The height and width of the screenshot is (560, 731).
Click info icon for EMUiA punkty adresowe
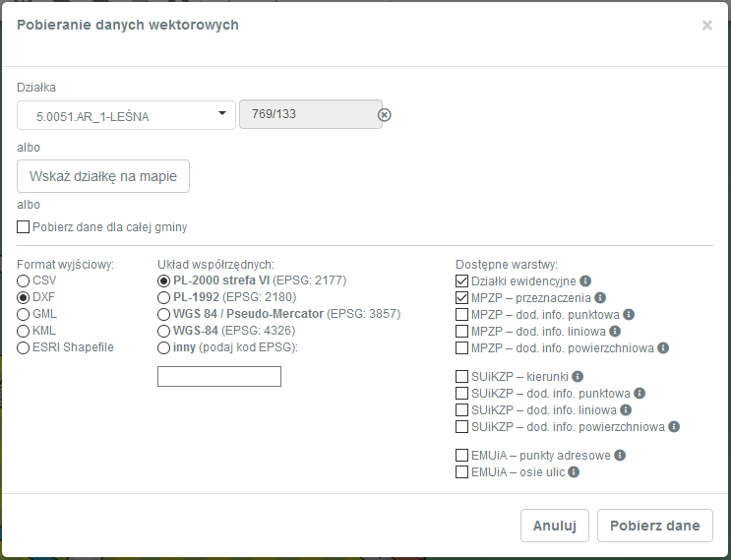tap(620, 455)
